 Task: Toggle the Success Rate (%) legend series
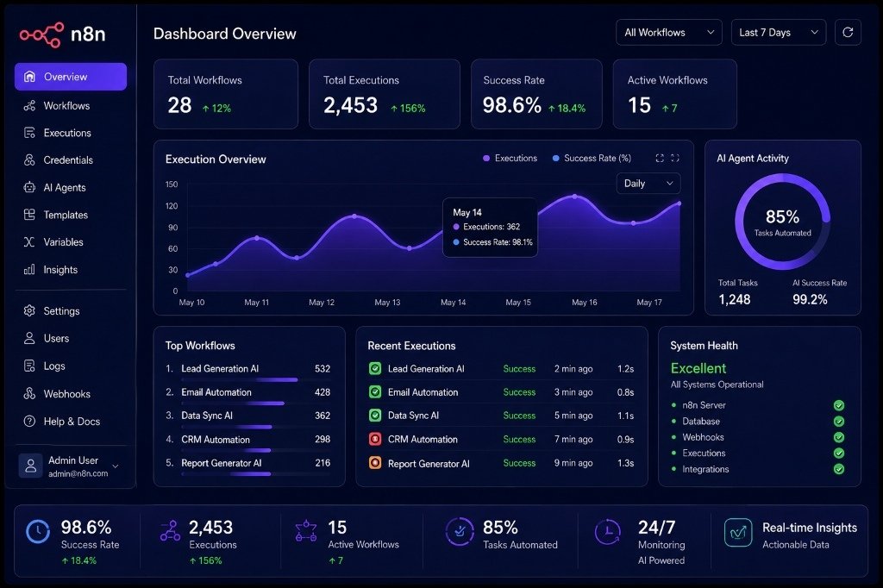pos(592,159)
